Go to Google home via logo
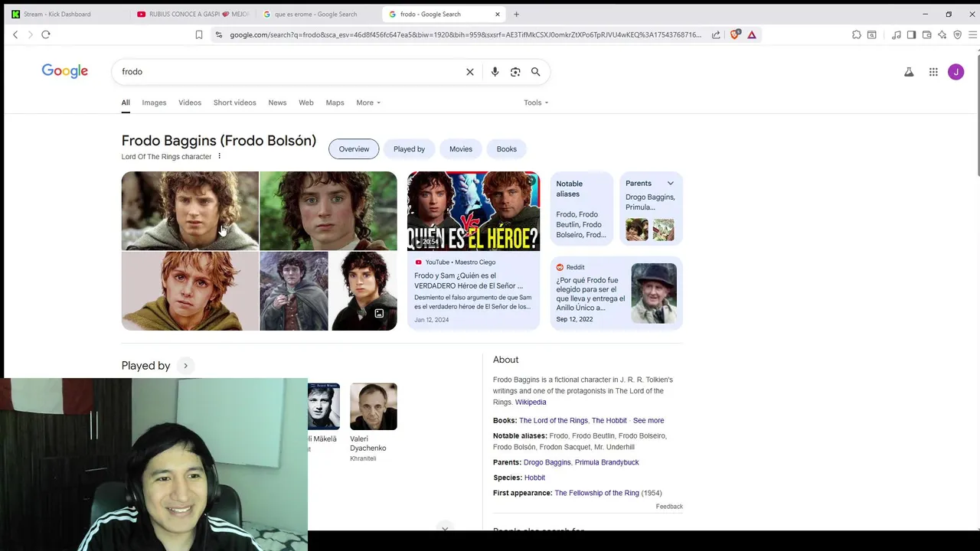Viewport: 980px width, 551px height. point(65,71)
